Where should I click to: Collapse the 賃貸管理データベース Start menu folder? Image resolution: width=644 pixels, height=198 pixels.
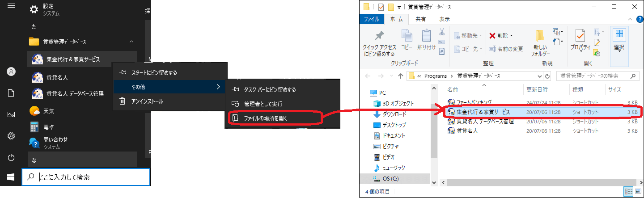[131, 42]
